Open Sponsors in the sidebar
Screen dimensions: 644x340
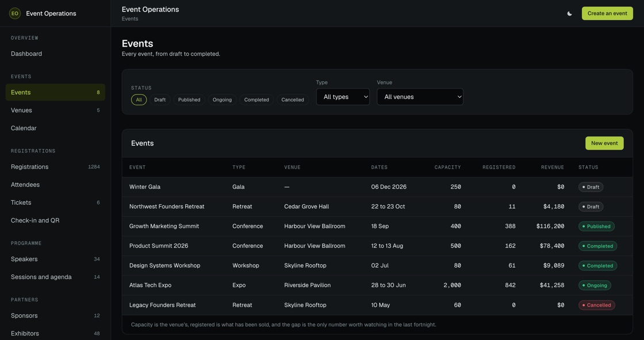click(55, 316)
